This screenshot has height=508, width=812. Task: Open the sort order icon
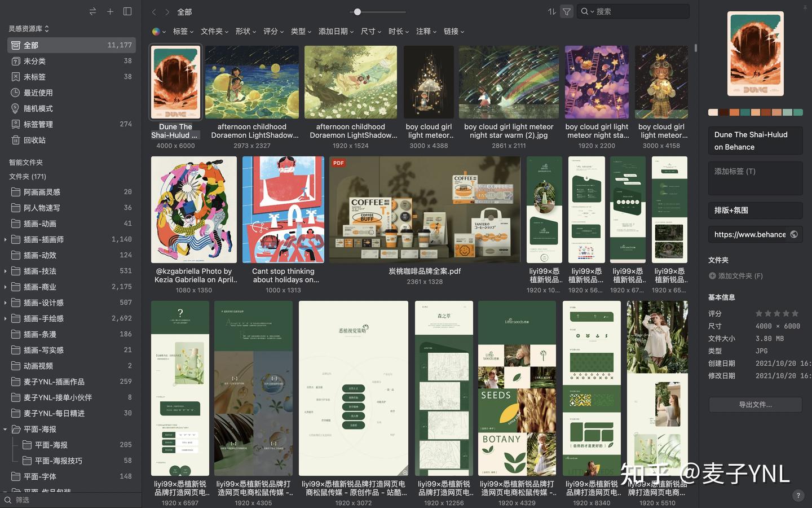point(551,11)
